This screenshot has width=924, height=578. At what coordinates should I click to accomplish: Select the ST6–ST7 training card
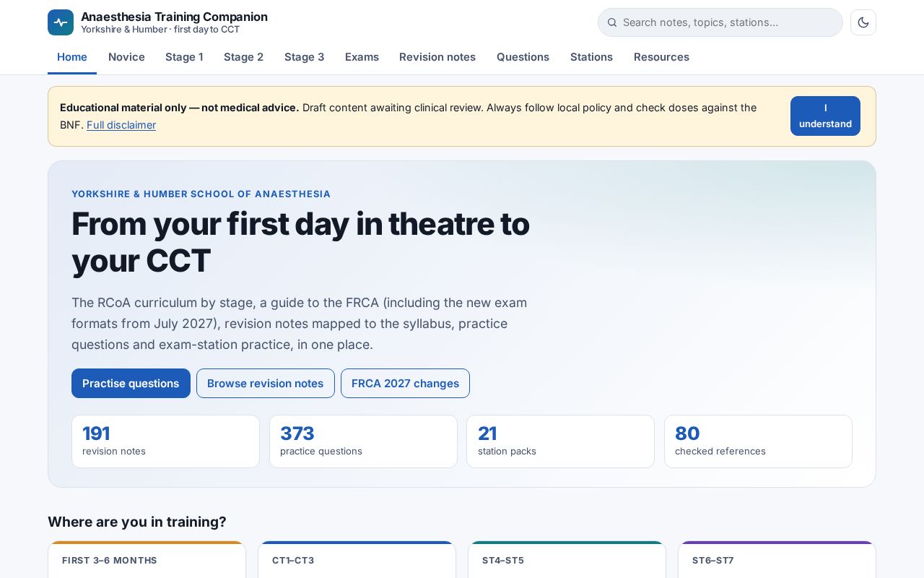(777, 560)
